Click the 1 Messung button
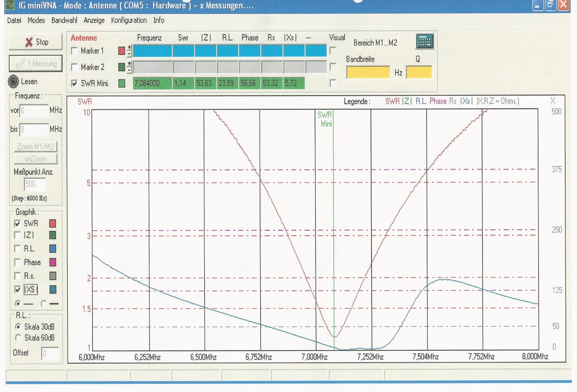This screenshot has height=392, width=577. [35, 64]
